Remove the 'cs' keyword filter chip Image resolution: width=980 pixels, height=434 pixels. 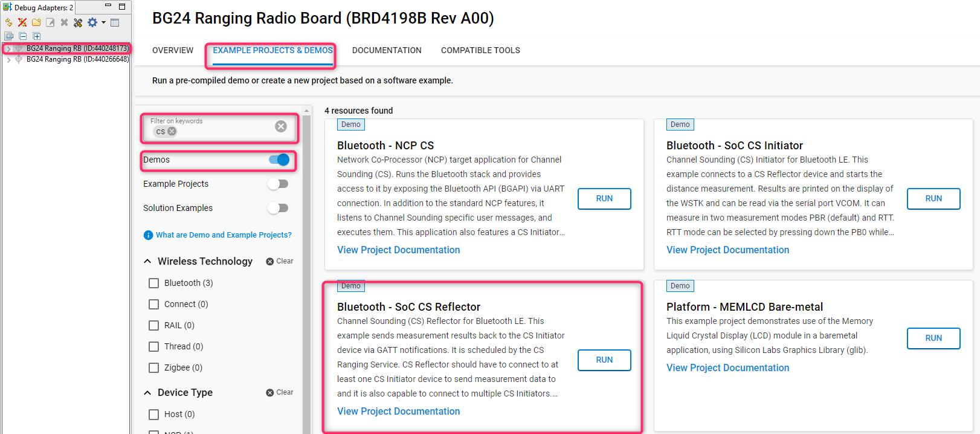coord(172,131)
